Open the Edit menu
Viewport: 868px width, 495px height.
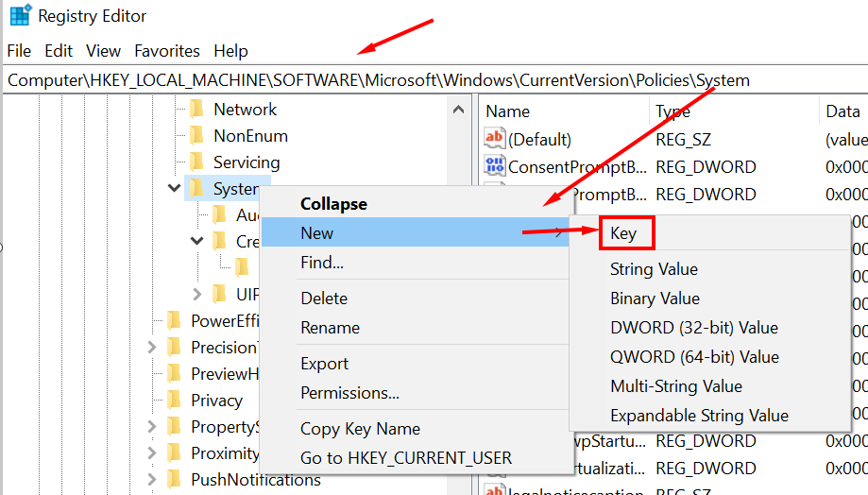[59, 51]
